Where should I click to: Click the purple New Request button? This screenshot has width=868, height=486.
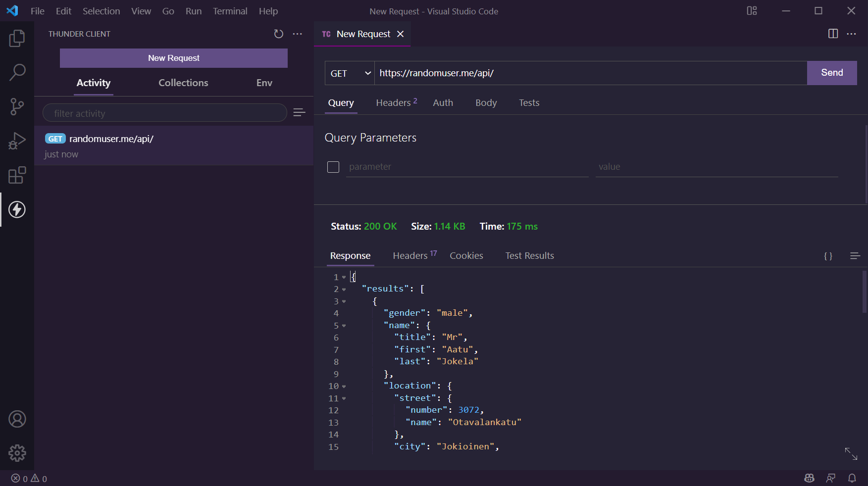(174, 58)
